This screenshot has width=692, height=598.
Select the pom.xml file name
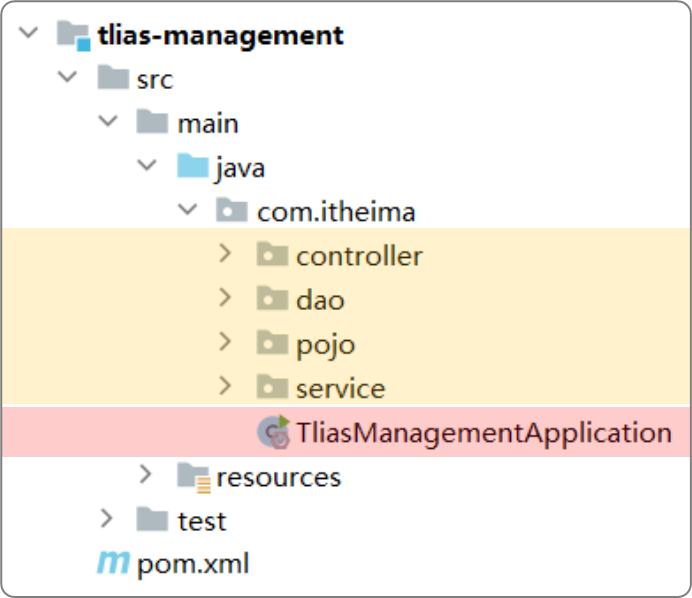pyautogui.click(x=192, y=564)
